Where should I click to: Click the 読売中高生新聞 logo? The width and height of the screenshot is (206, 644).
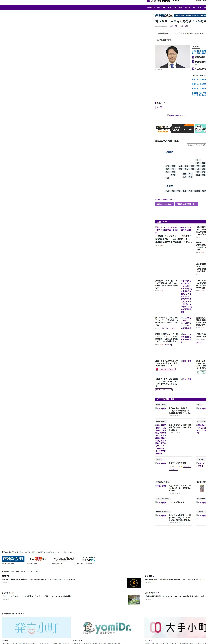tap(38, 559)
